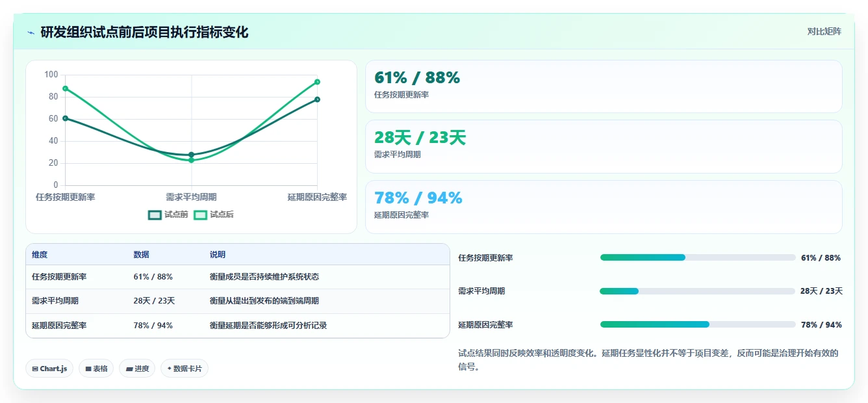Click the 数据 column header

pyautogui.click(x=142, y=255)
